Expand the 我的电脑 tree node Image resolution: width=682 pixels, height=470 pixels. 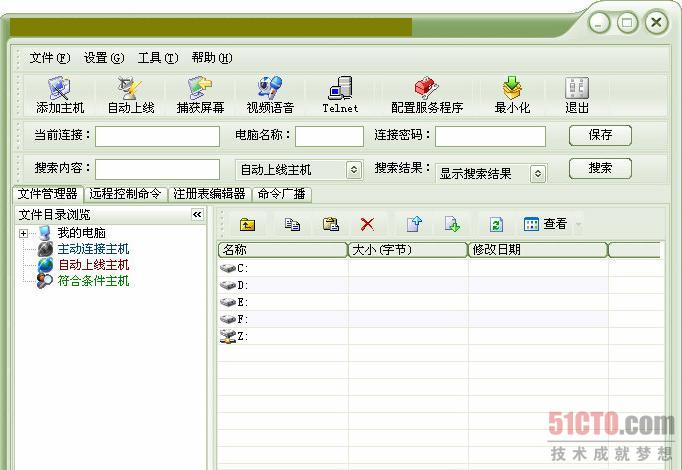23,233
